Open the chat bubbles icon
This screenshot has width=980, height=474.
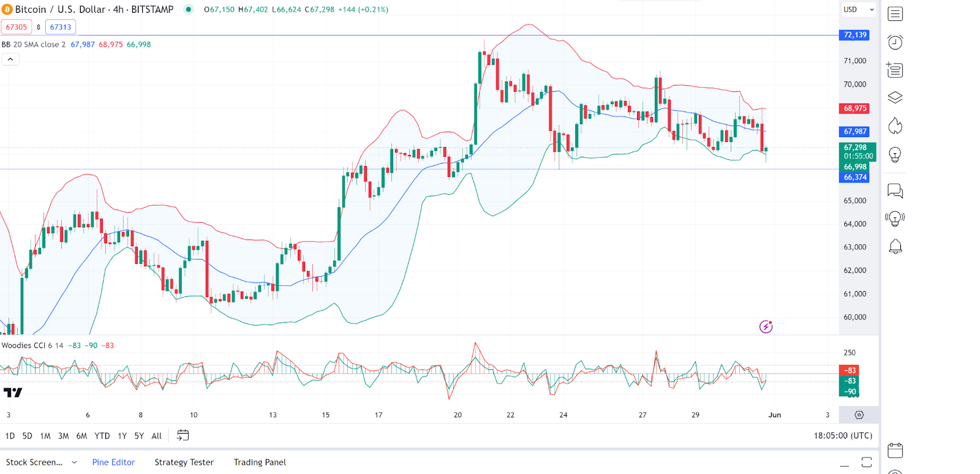click(x=895, y=191)
